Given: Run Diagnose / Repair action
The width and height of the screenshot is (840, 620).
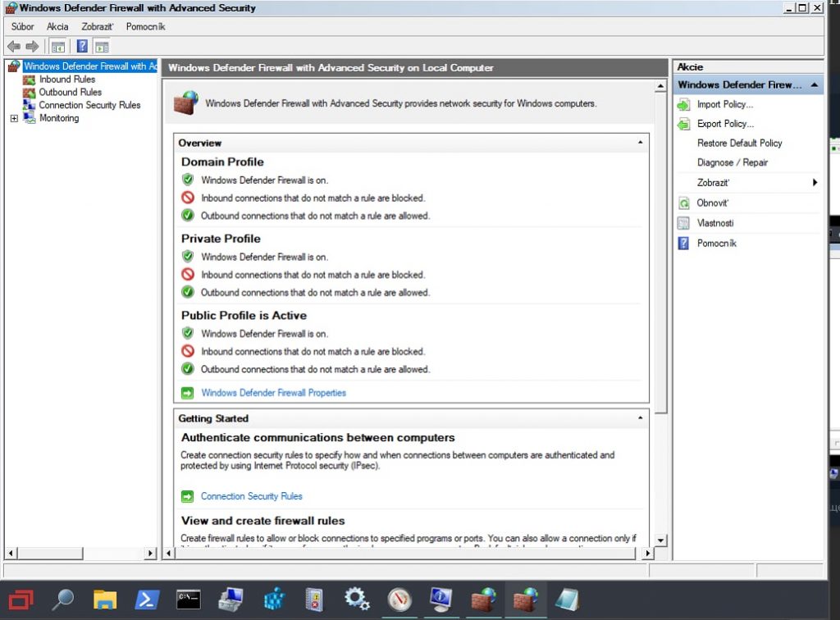Looking at the screenshot, I should [x=733, y=162].
